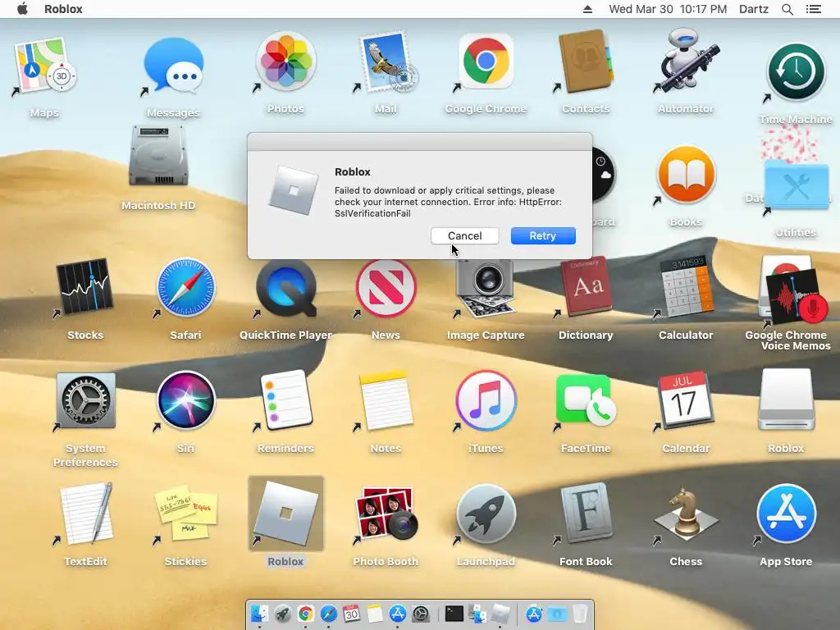Select the highlighted Roblox app shortcut

click(285, 514)
